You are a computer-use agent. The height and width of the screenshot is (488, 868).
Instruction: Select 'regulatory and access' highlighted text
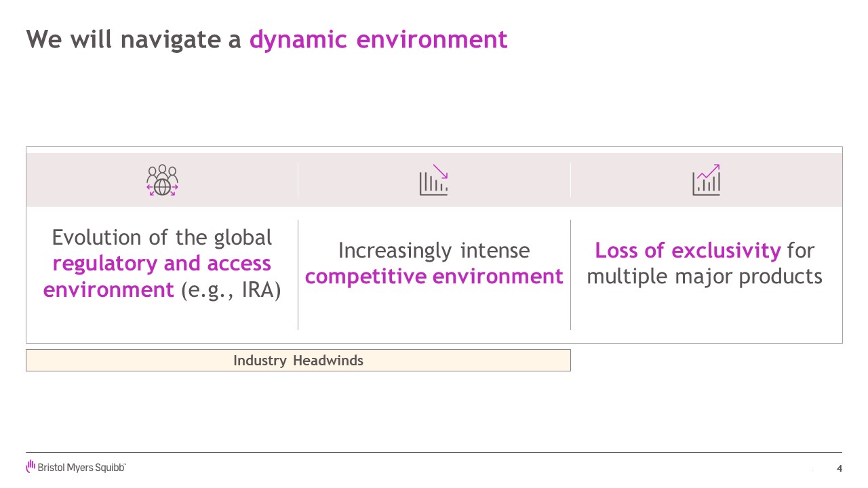[162, 263]
